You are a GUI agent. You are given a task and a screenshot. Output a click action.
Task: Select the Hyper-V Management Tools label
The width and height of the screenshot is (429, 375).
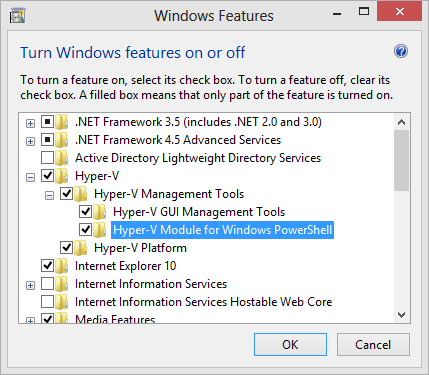169,194
